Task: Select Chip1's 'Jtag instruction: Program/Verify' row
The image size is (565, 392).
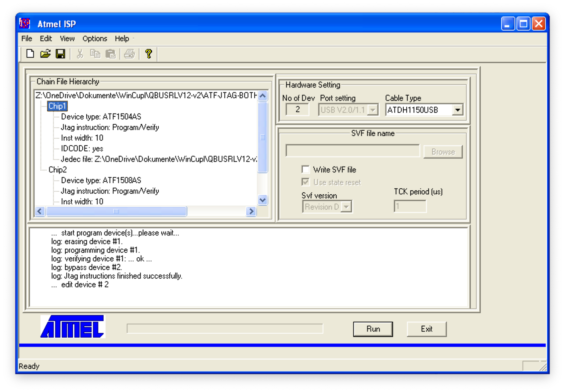Action: point(110,127)
